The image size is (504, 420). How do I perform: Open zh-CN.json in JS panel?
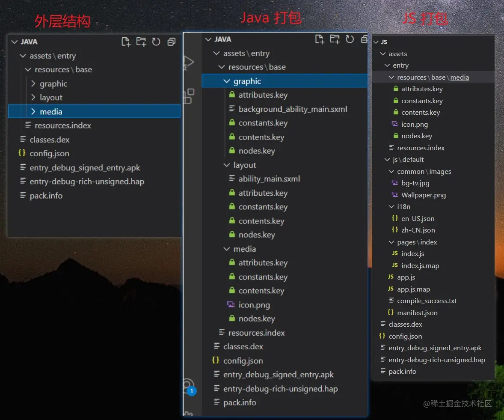coord(418,230)
